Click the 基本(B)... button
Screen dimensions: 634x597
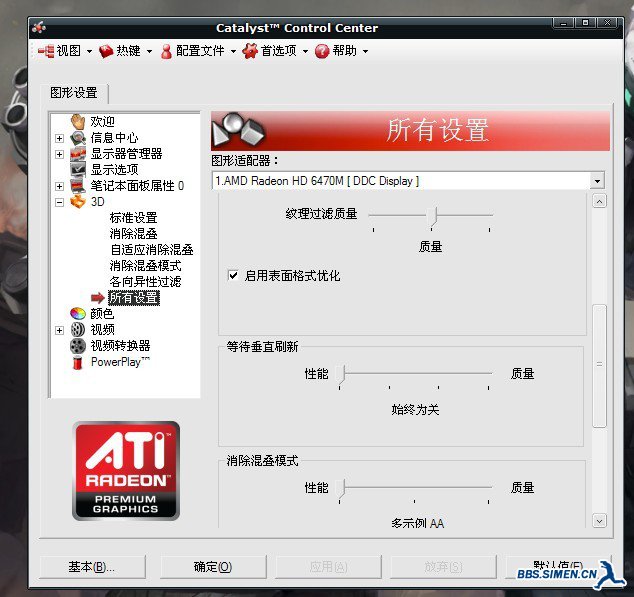tap(92, 567)
